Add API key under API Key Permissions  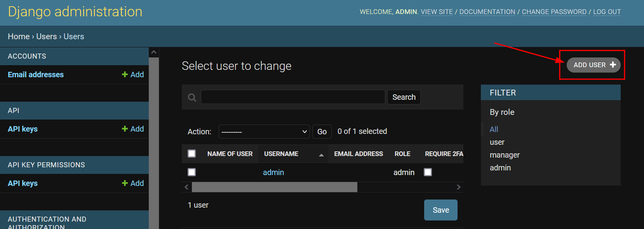click(133, 183)
